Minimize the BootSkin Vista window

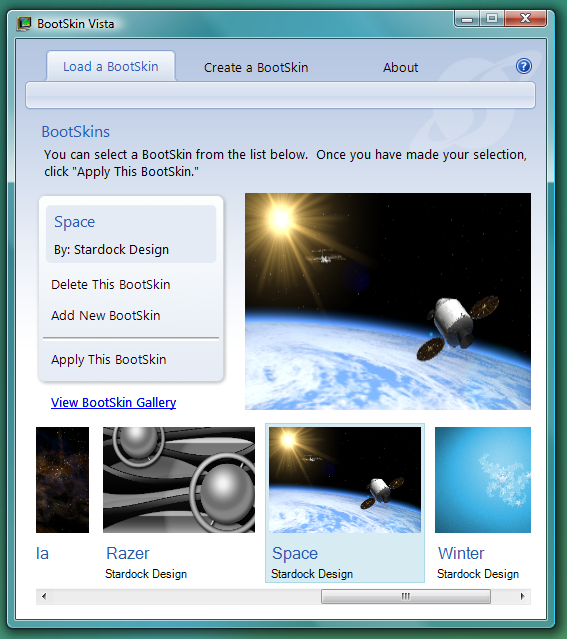coord(467,19)
